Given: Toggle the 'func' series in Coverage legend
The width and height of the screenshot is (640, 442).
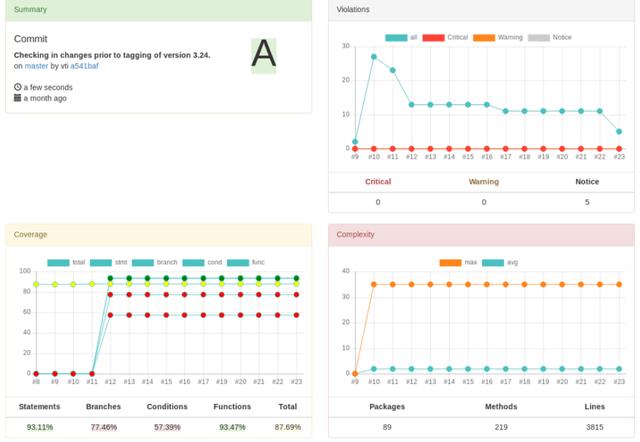Looking at the screenshot, I should 238,262.
